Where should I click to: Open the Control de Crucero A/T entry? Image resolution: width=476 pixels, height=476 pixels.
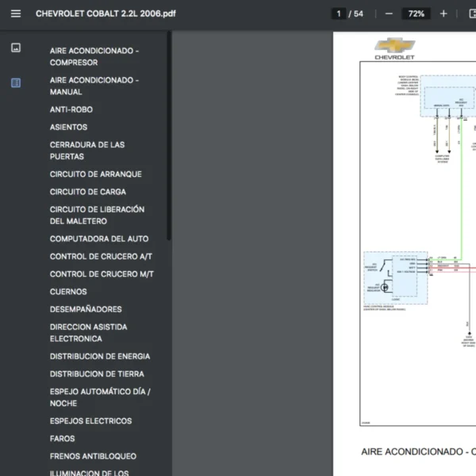[x=101, y=256]
